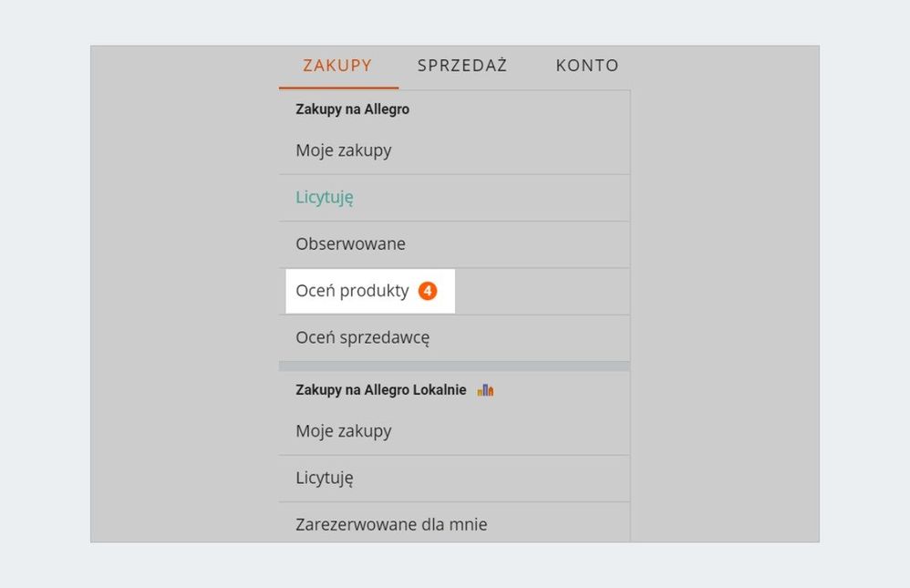This screenshot has width=910, height=588.
Task: Open Zarezerwowane dla mnie
Action: [x=391, y=524]
